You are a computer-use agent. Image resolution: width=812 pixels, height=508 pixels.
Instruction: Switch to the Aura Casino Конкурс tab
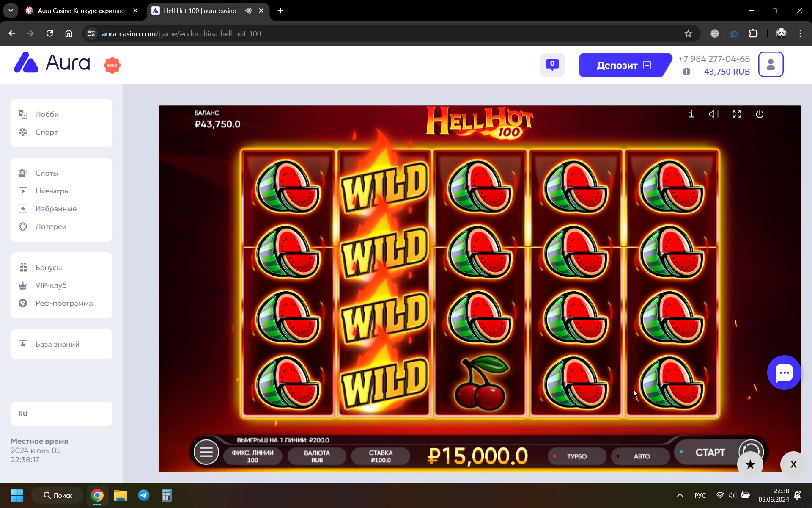[x=81, y=11]
